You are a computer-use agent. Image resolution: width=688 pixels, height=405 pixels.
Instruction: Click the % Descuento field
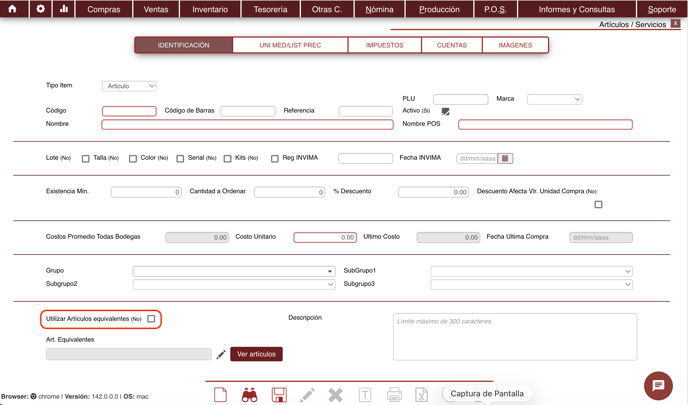pos(434,192)
